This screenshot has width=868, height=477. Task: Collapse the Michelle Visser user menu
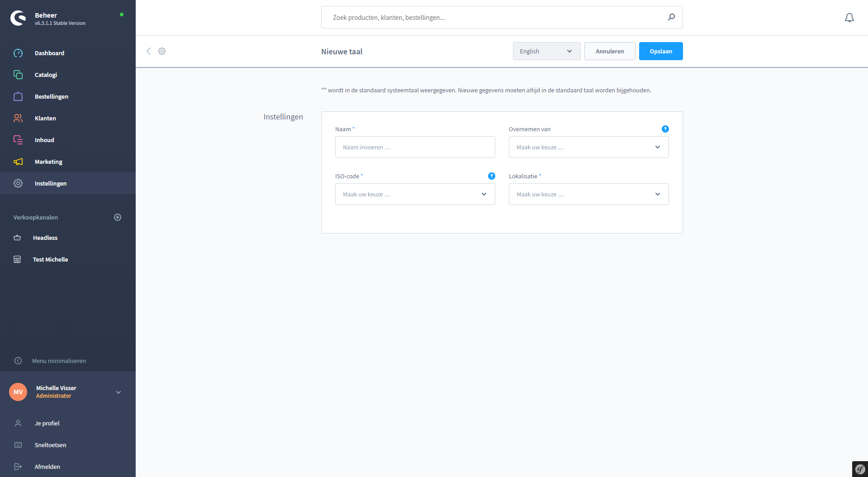click(119, 392)
